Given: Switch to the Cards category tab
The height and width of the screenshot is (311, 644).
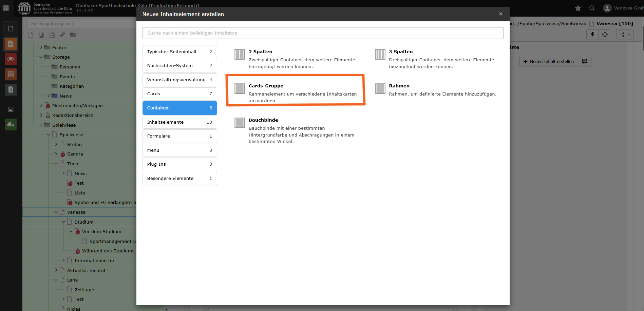Looking at the screenshot, I should 179,94.
